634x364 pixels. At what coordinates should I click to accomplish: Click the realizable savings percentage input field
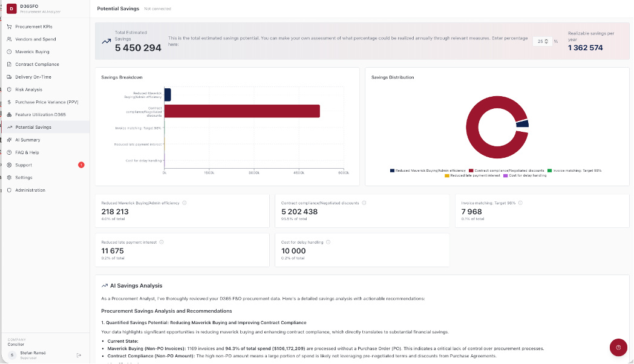540,41
